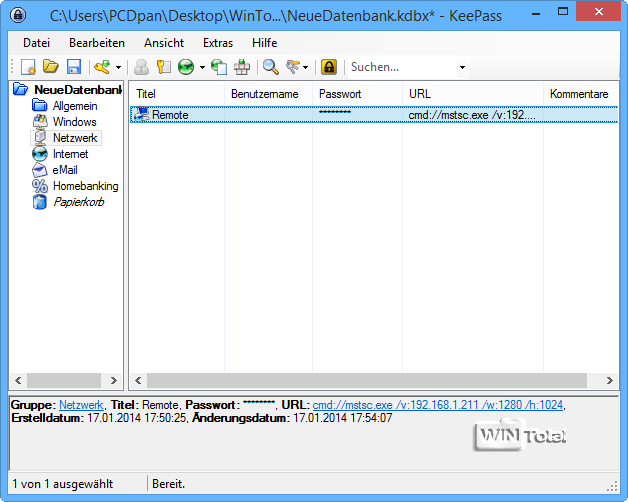
Task: Add a new entry with key icon
Action: click(103, 67)
